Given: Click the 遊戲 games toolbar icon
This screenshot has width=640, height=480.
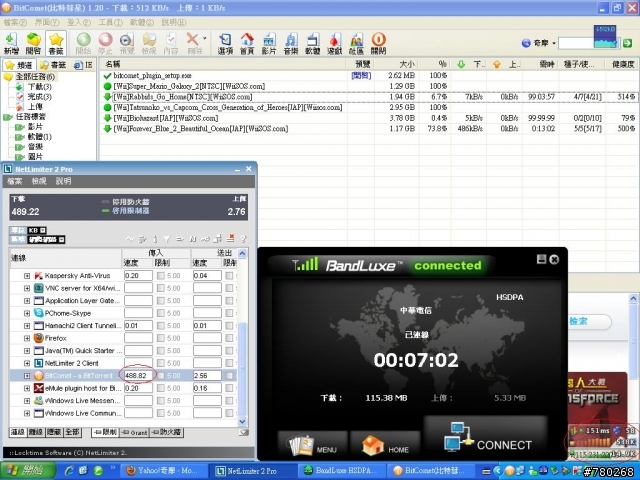Looking at the screenshot, I should click(x=335, y=43).
